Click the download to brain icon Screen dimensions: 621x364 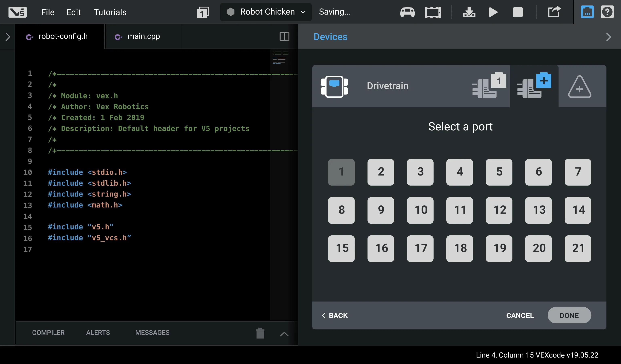[x=469, y=12]
